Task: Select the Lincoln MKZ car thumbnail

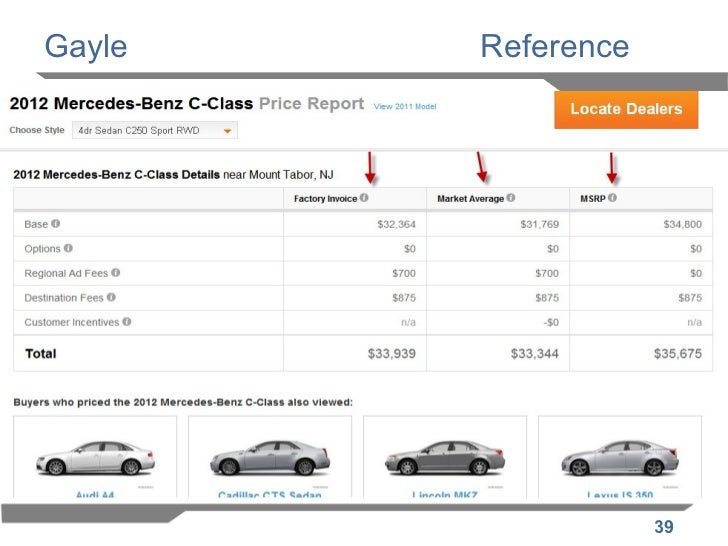Action: click(x=445, y=457)
